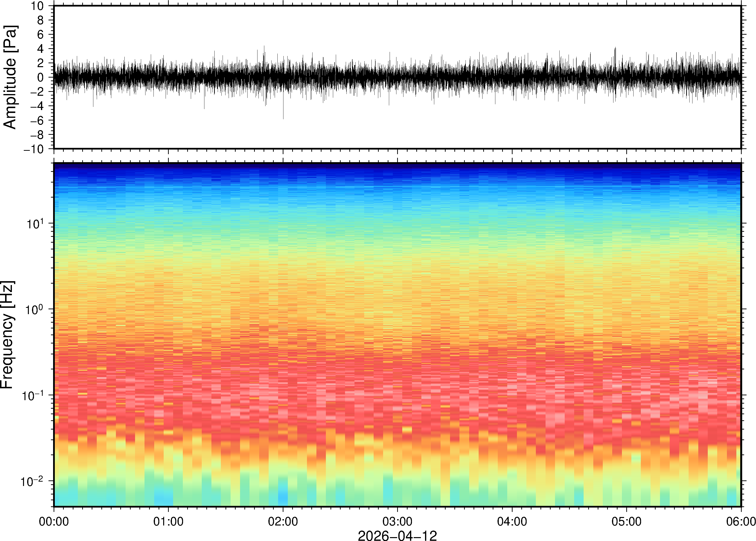Click the 05:00 time axis label
The image size is (756, 541).
(x=626, y=521)
